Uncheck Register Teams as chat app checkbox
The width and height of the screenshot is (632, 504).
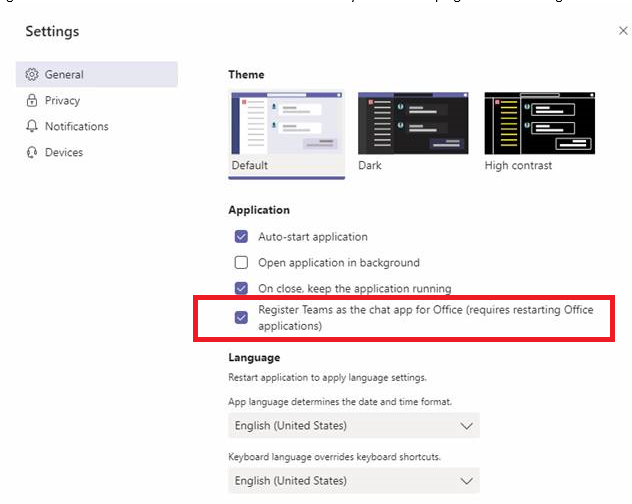[241, 317]
